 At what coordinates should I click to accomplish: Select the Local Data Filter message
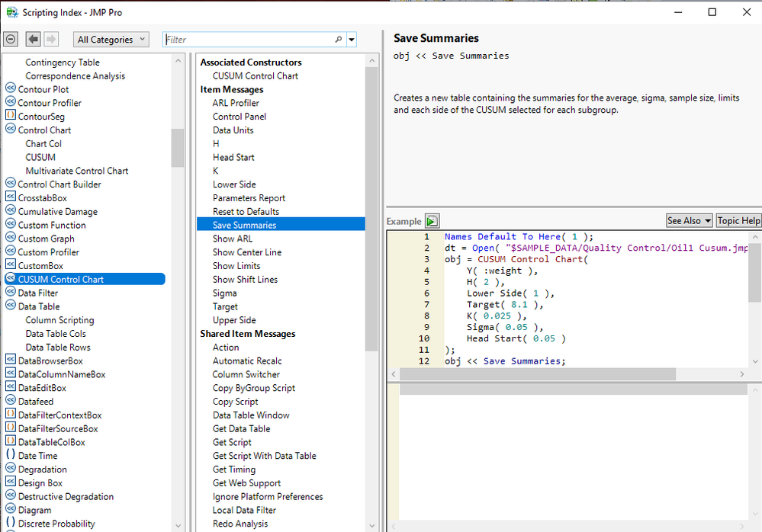click(x=244, y=510)
